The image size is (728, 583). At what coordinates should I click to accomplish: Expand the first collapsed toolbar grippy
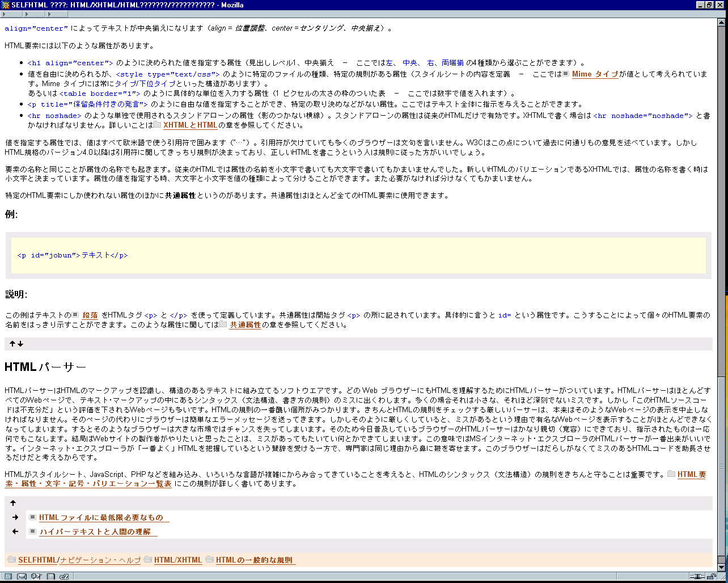(11, 14)
